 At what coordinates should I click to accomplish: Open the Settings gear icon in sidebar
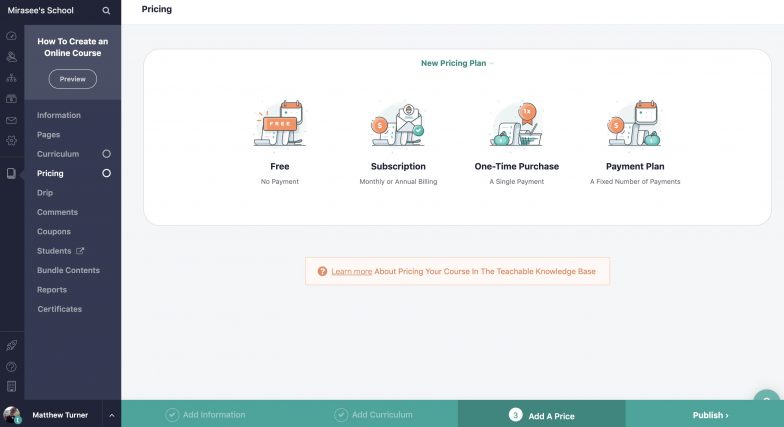click(x=12, y=141)
